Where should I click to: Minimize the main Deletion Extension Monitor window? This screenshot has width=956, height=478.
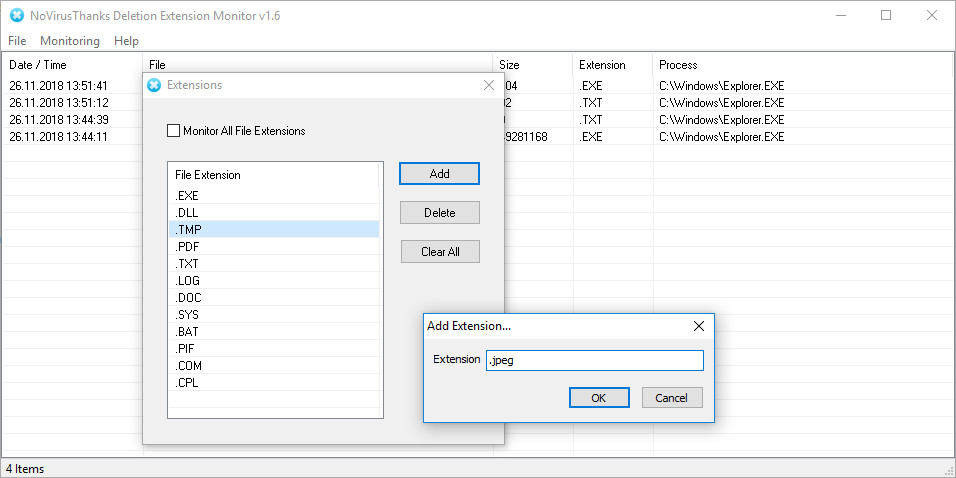coord(841,16)
